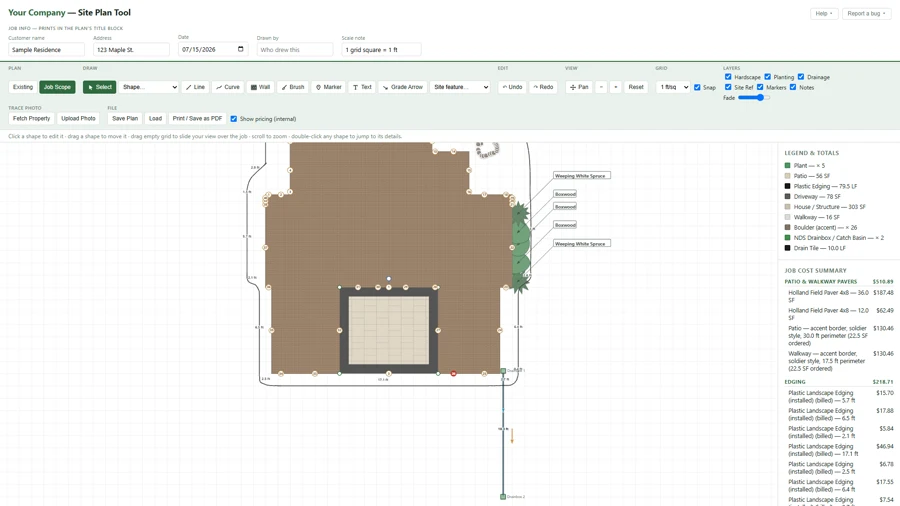Choose the Marker pin tool
The width and height of the screenshot is (900, 506).
[329, 87]
